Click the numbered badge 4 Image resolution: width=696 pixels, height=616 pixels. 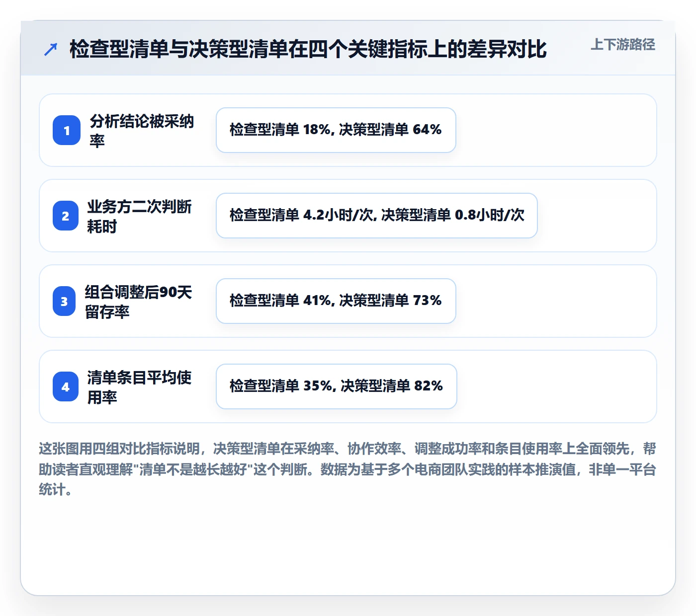pyautogui.click(x=66, y=386)
